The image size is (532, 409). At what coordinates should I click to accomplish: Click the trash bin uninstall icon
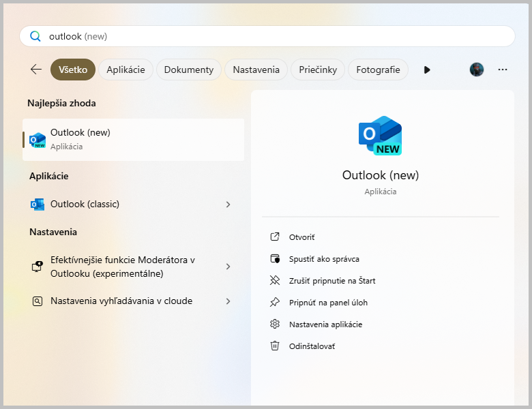tap(275, 346)
